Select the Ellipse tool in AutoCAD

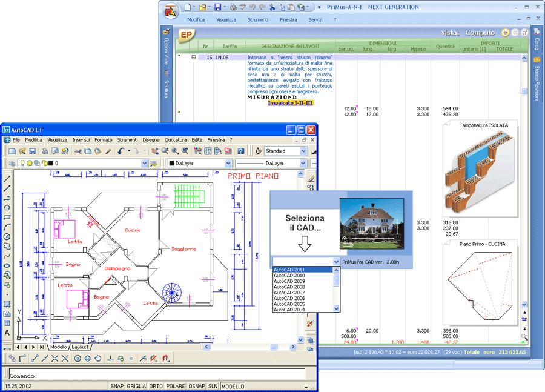(7, 266)
